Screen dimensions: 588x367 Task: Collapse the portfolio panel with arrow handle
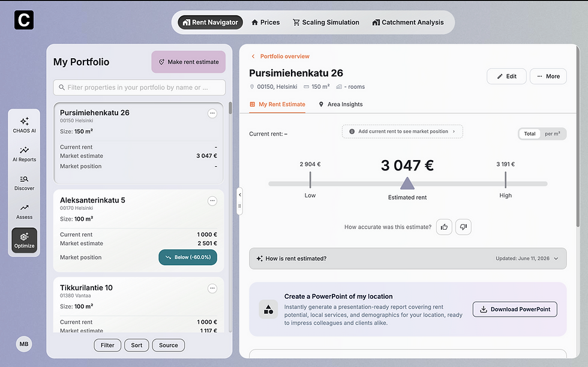click(239, 194)
